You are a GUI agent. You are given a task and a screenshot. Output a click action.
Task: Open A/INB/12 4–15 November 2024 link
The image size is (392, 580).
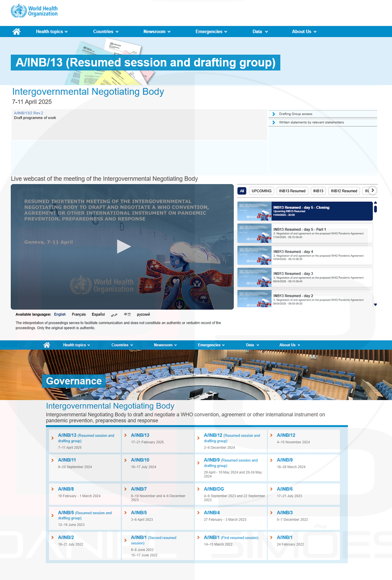coord(286,435)
